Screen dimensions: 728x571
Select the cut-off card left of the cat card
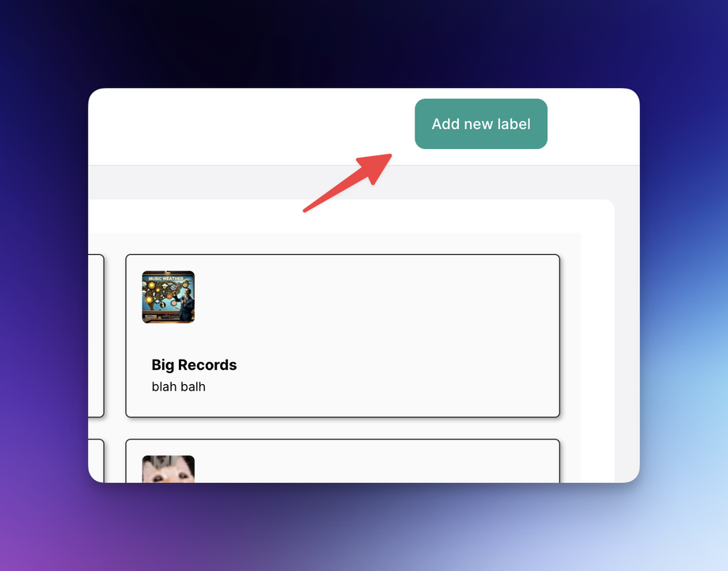point(96,461)
